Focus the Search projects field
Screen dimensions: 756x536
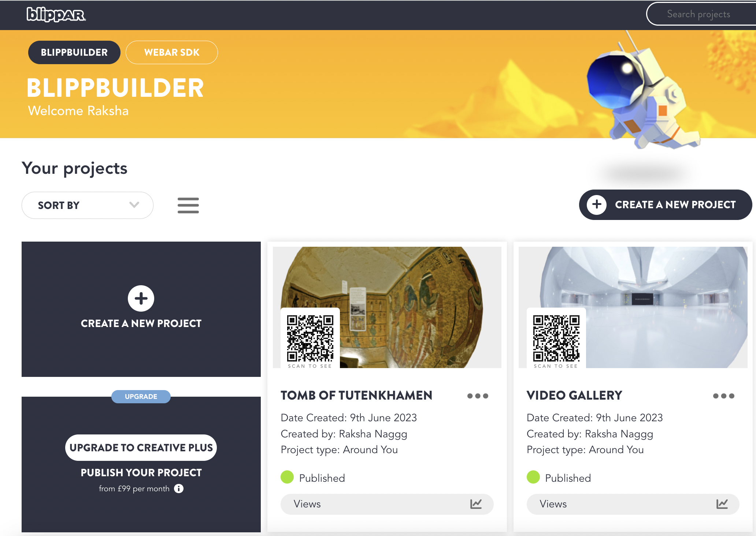(701, 14)
